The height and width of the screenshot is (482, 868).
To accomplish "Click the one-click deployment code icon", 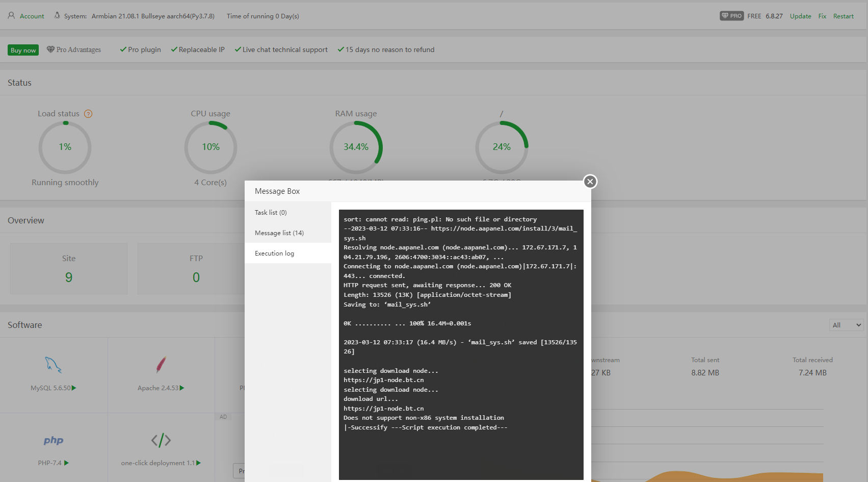I will pos(161,440).
